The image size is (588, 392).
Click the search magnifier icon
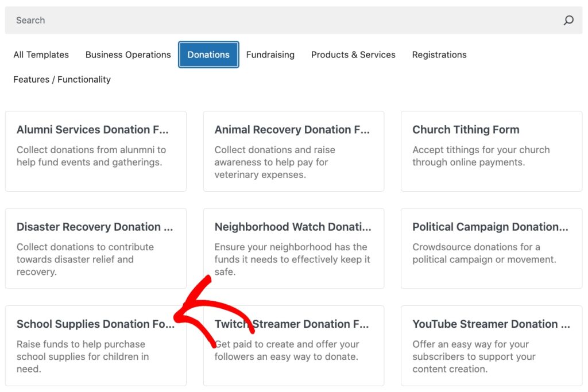click(x=568, y=20)
